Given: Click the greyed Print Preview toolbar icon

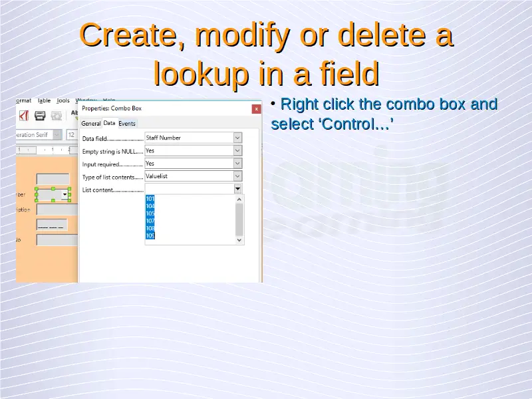Looking at the screenshot, I should pos(57,116).
